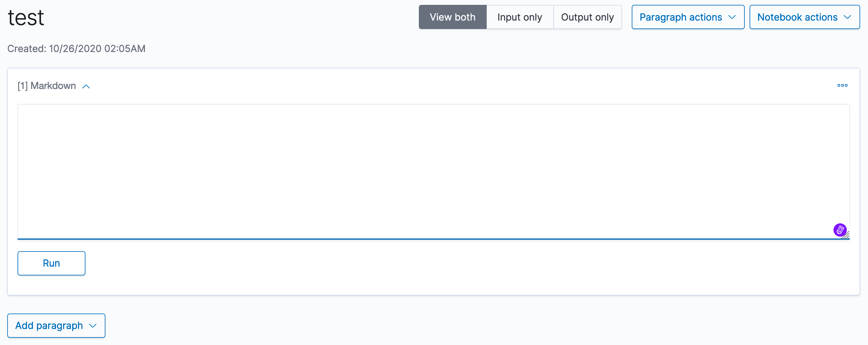
Task: Click the purple extension icon in the editor
Action: [x=840, y=230]
